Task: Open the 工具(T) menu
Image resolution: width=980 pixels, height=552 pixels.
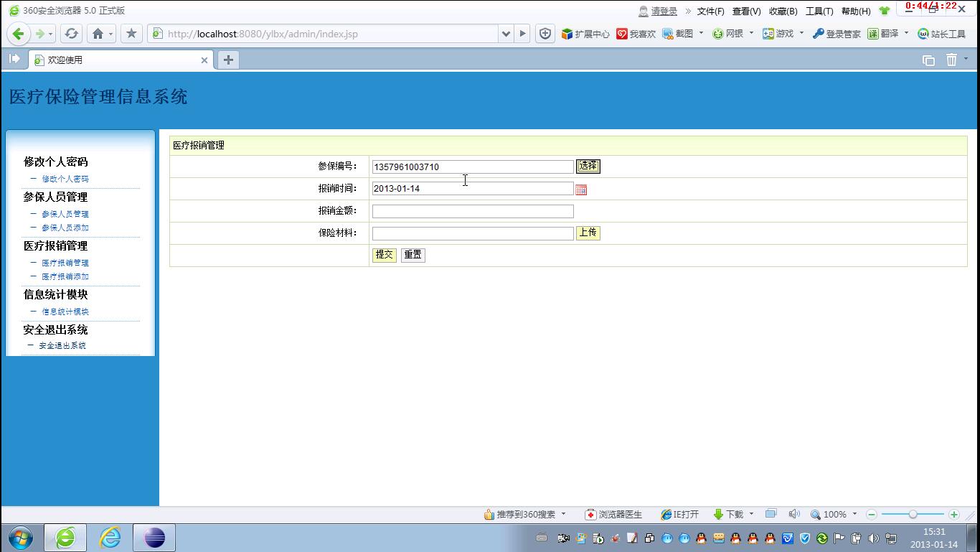Action: tap(819, 11)
